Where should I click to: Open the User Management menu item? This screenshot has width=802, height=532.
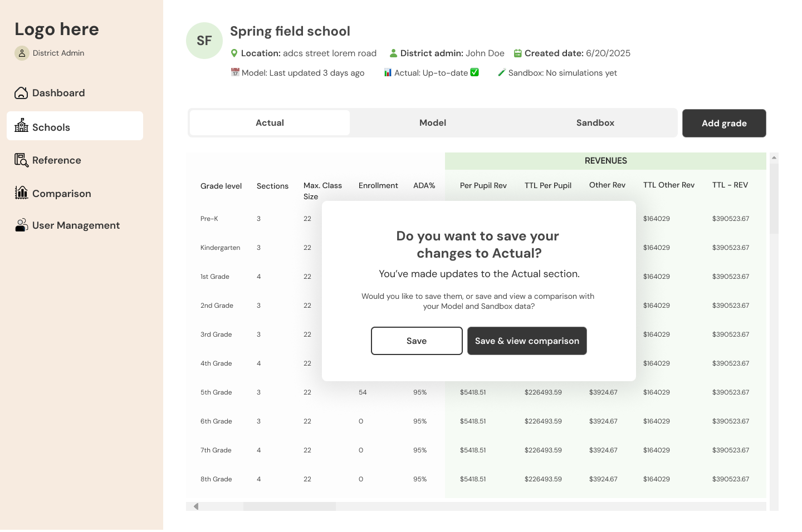[x=75, y=225]
